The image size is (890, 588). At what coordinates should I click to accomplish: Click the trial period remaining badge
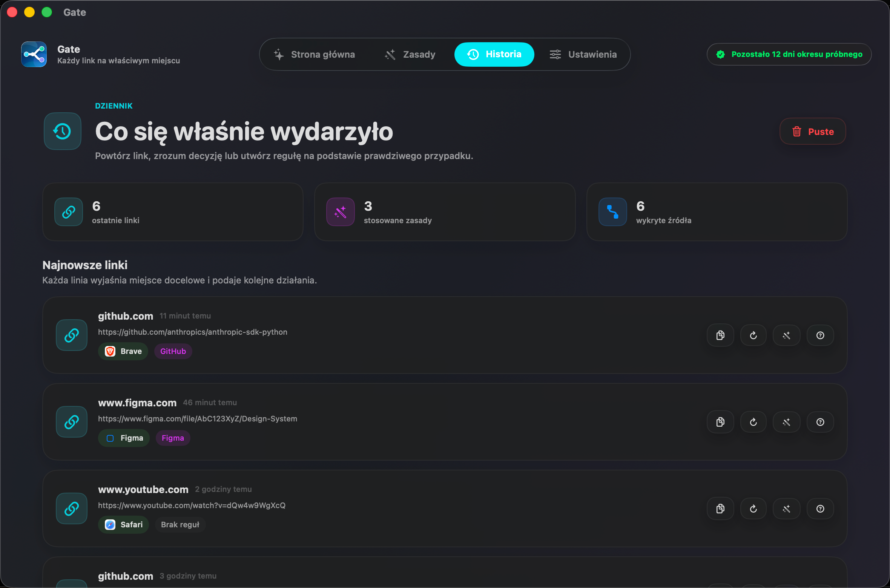[789, 54]
